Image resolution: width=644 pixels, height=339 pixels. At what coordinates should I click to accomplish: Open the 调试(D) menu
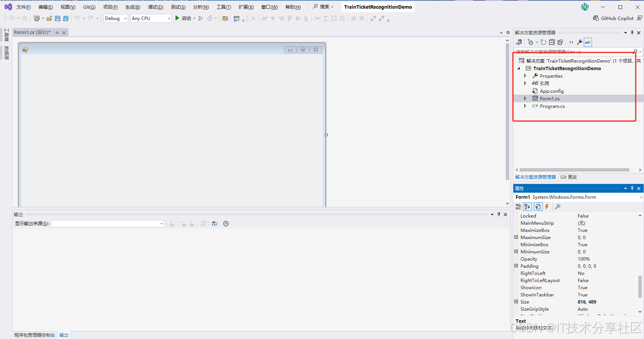pos(156,7)
